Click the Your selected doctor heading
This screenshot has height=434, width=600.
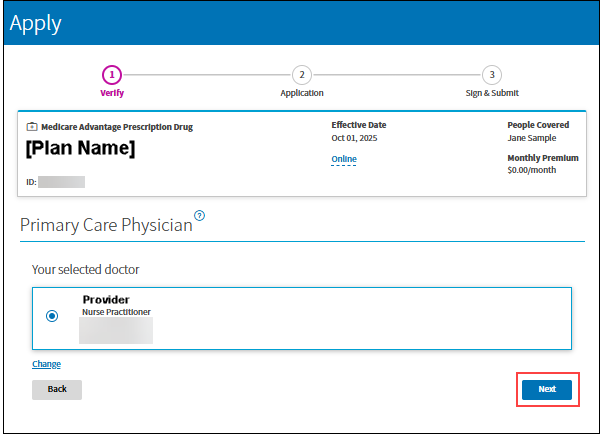click(x=85, y=269)
